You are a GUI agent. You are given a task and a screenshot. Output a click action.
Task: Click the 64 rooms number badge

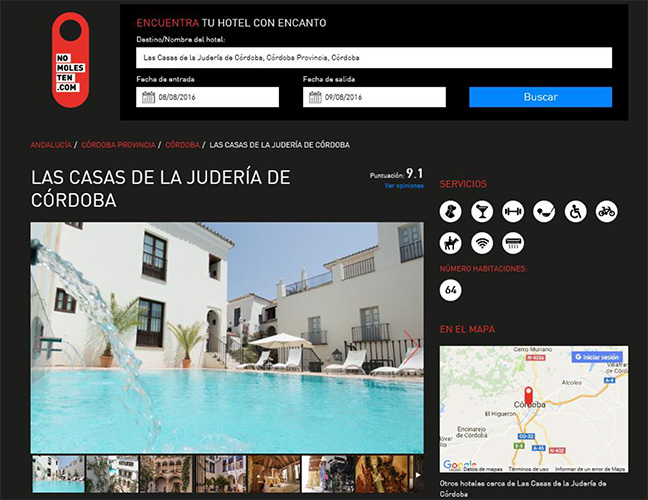tap(450, 290)
